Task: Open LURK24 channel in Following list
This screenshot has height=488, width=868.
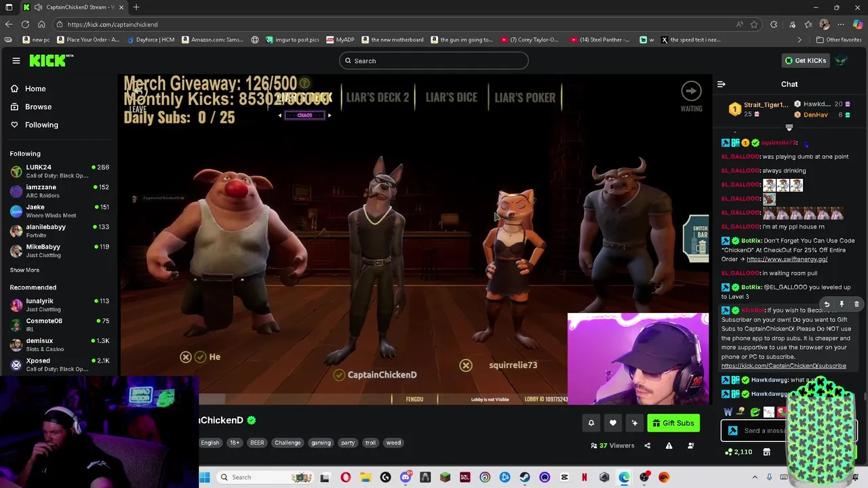Action: pos(59,171)
